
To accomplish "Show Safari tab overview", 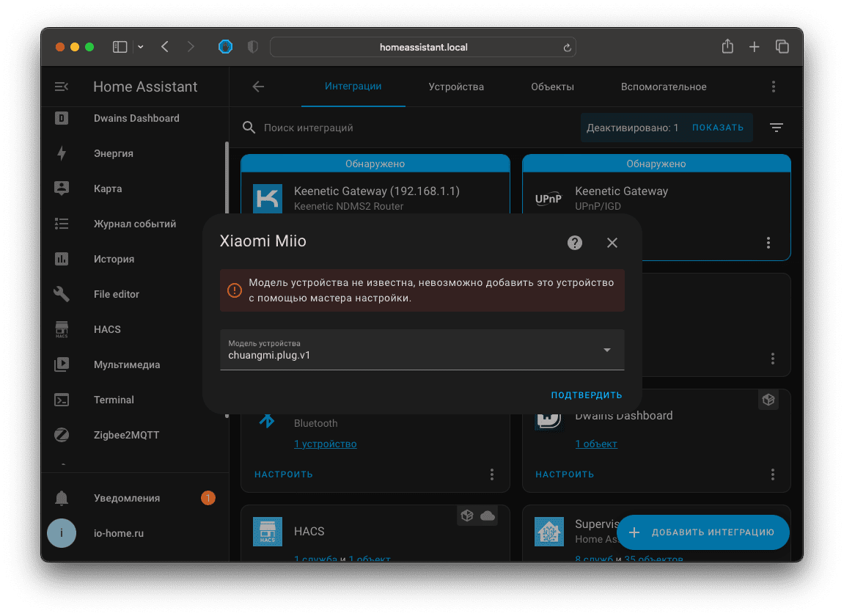I will point(782,47).
